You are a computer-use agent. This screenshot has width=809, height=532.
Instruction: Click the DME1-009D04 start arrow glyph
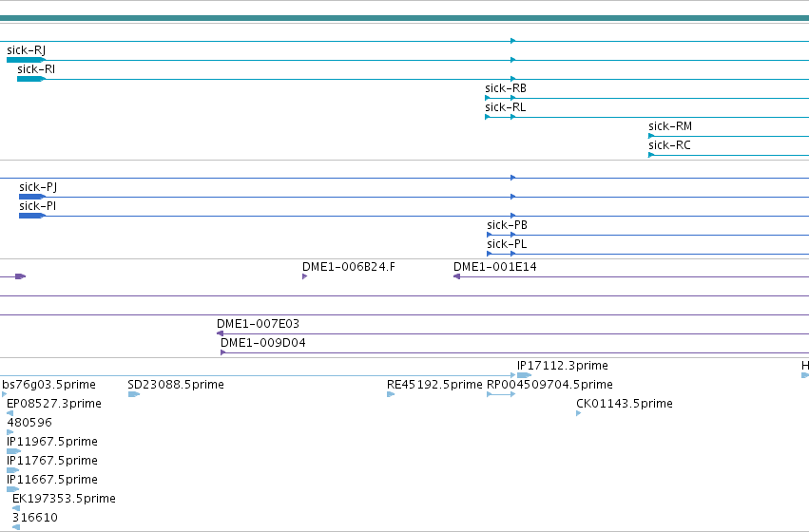(222, 352)
